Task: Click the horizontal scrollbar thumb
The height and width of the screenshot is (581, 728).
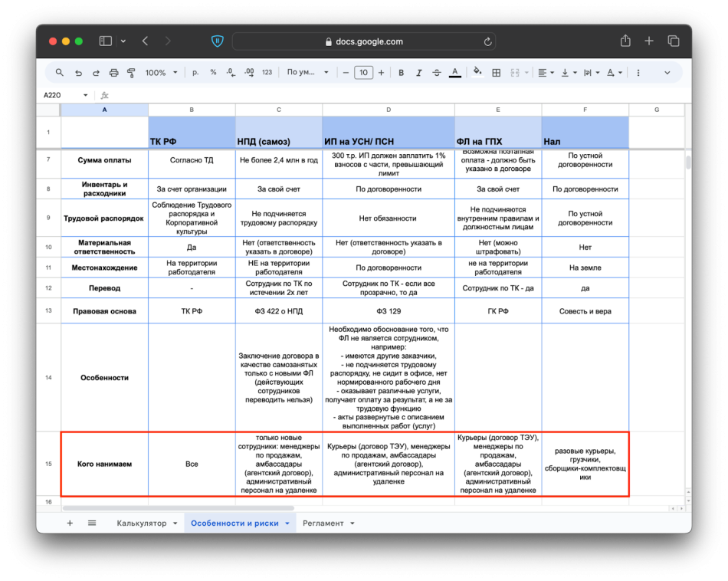Action: point(179,508)
